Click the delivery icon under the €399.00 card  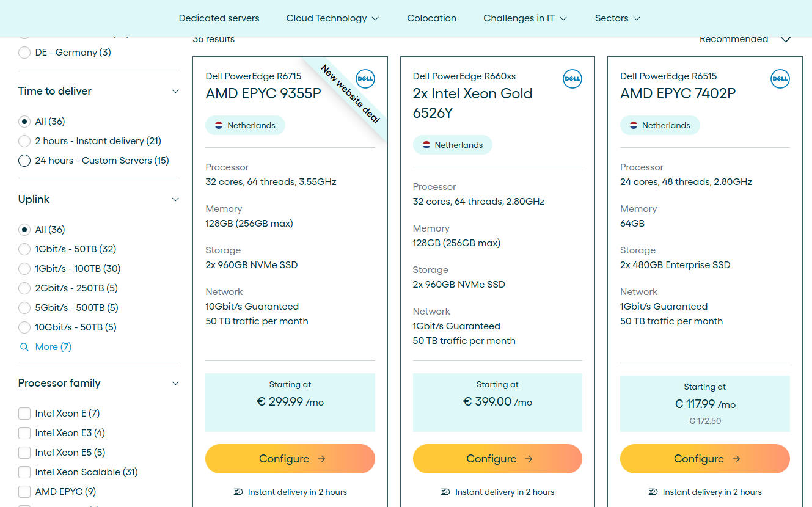(445, 492)
